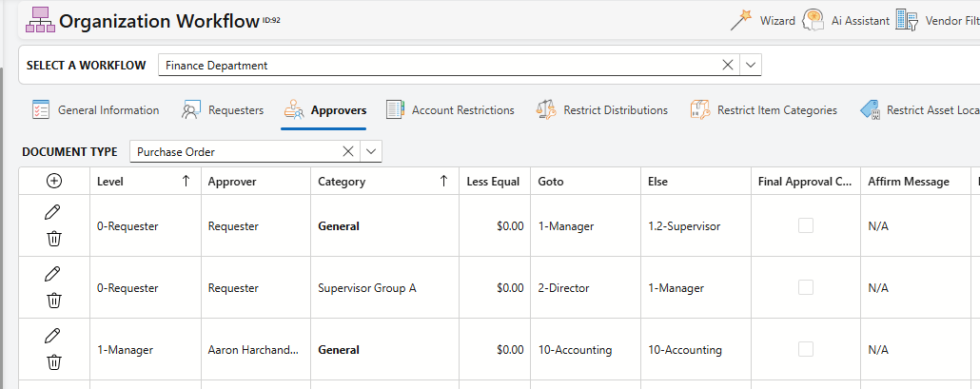Open the Vendor Filter option
The image size is (980, 389).
coord(937,20)
